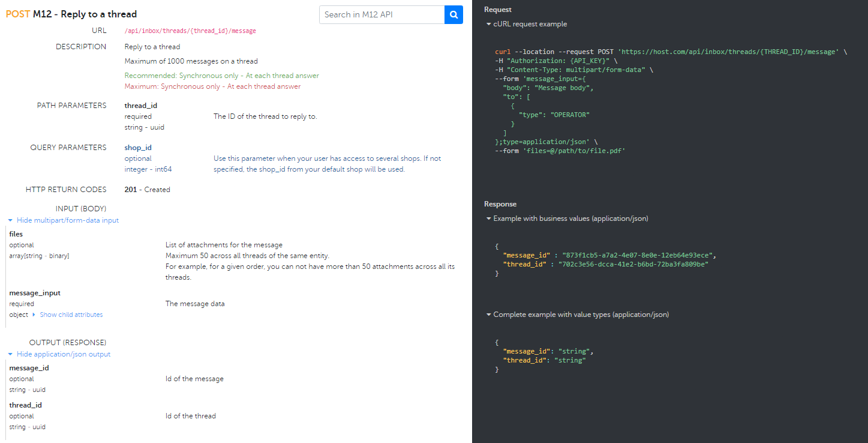868x443 pixels.
Task: Click the text Id of the thread
Action: point(191,416)
